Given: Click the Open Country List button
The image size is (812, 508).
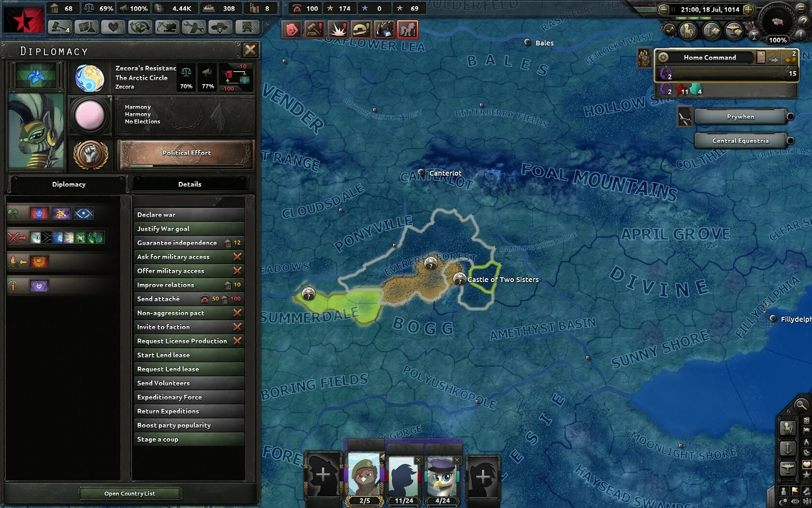Looking at the screenshot, I should pos(130,493).
